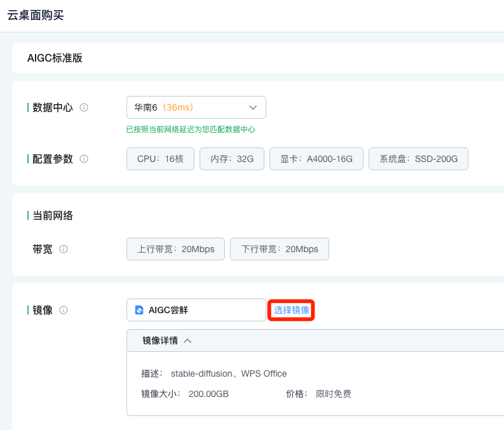Collapse the 镜像详情 section

tap(187, 340)
